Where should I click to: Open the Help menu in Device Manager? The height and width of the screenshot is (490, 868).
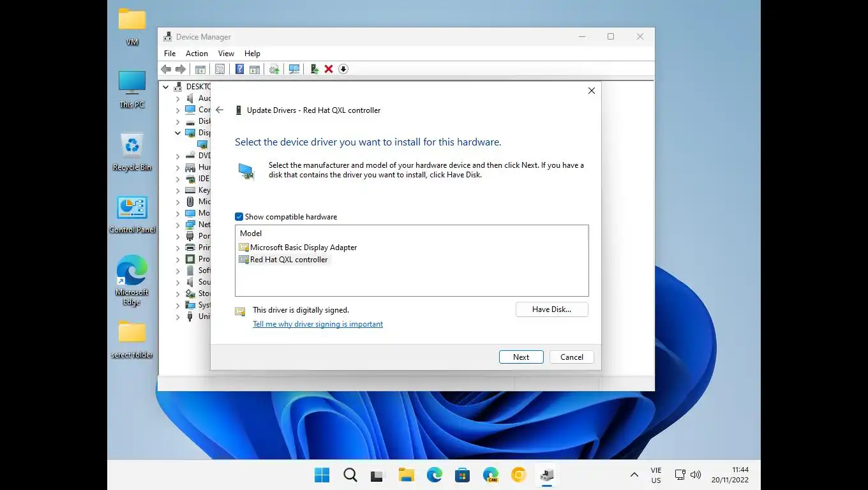(x=252, y=54)
